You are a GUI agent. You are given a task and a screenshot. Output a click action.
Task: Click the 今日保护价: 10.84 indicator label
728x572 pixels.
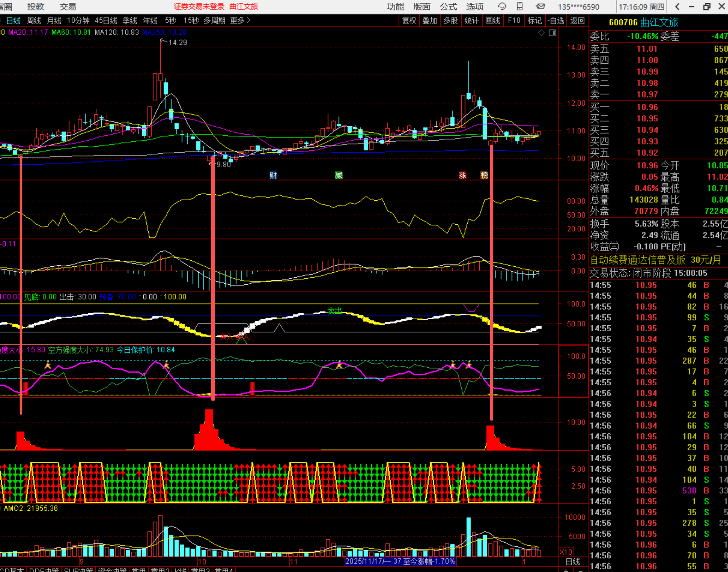coord(146,350)
